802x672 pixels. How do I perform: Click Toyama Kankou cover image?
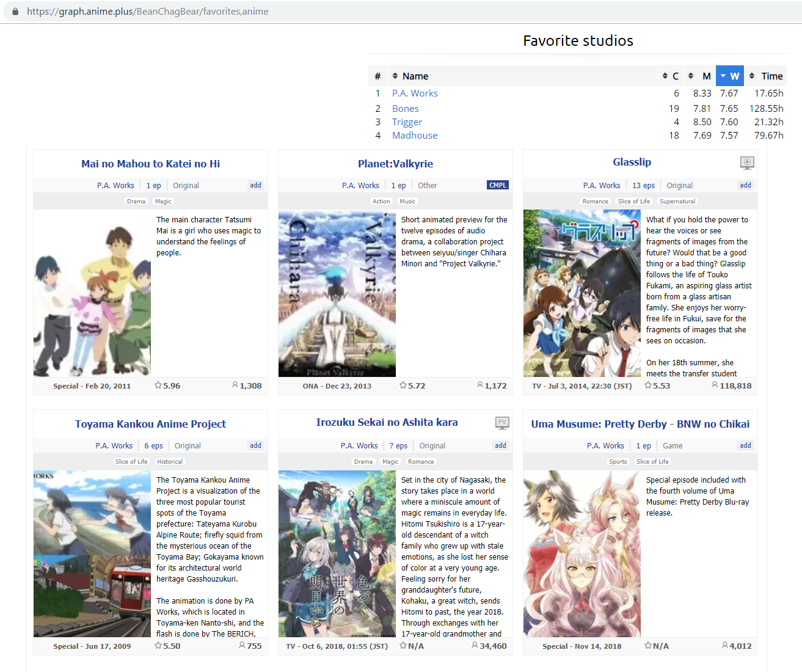92,553
